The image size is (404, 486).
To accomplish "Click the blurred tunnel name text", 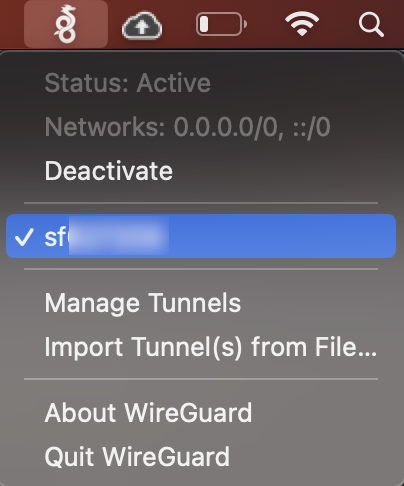I will tap(107, 236).
